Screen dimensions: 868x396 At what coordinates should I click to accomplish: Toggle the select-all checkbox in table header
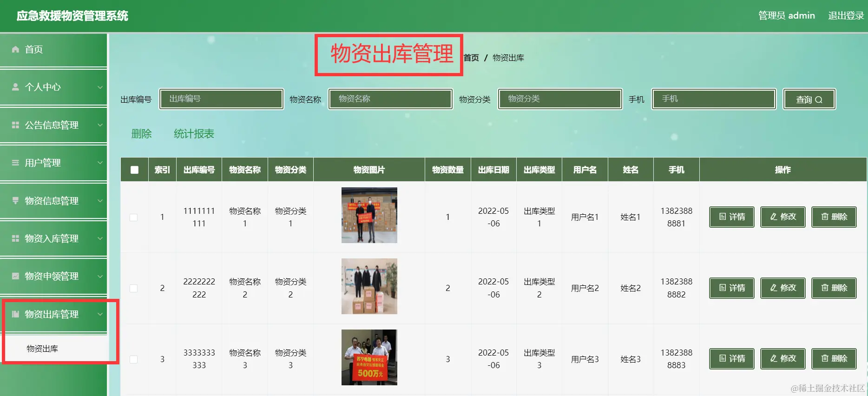point(134,170)
